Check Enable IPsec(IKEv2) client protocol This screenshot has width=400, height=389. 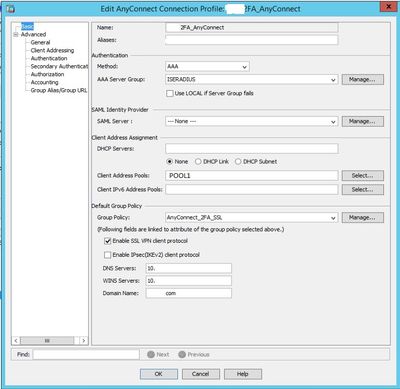pos(108,255)
